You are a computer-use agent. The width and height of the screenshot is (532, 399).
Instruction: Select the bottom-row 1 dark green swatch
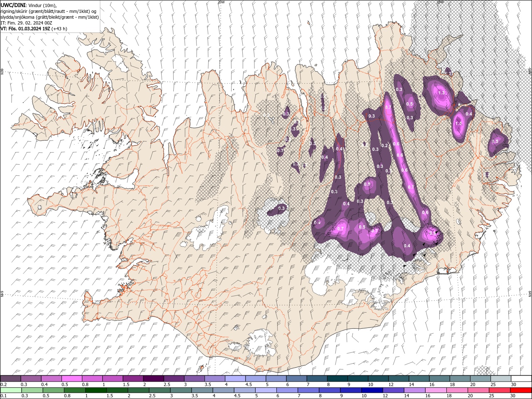96,390
